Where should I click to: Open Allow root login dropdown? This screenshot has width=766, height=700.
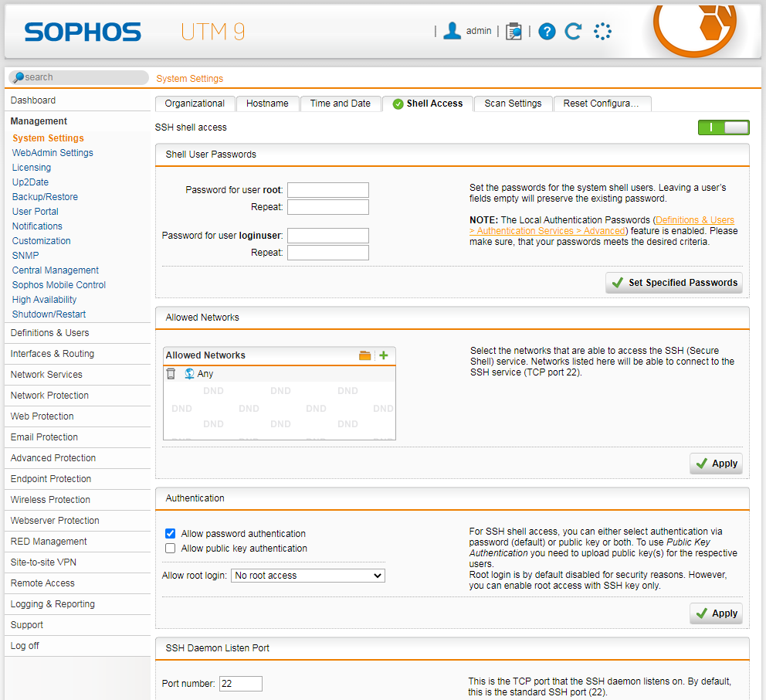point(308,576)
